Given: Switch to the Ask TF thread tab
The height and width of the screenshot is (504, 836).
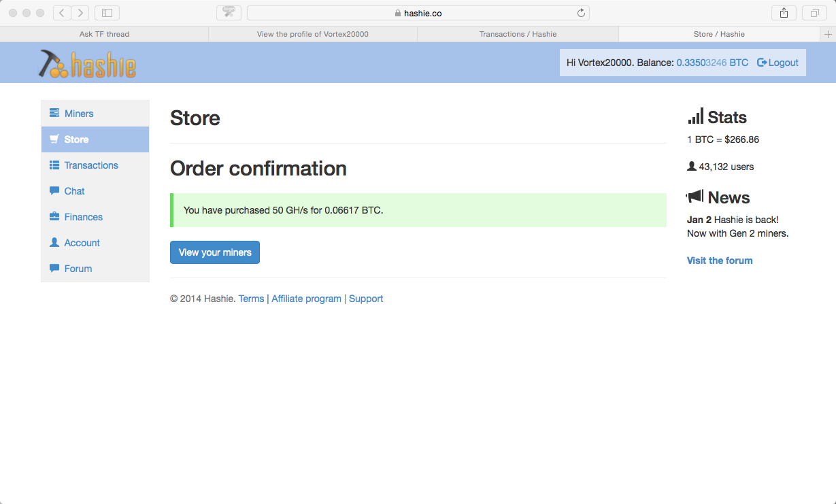Looking at the screenshot, I should point(104,34).
